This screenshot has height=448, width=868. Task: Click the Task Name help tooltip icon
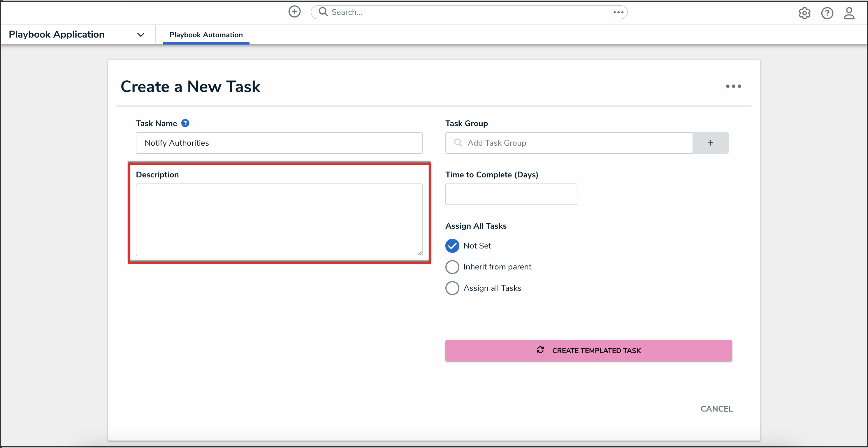pyautogui.click(x=185, y=123)
